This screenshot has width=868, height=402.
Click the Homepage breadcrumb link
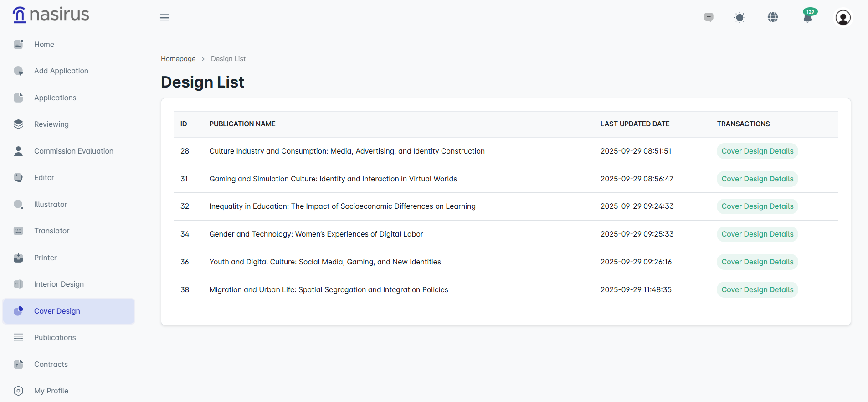[178, 59]
